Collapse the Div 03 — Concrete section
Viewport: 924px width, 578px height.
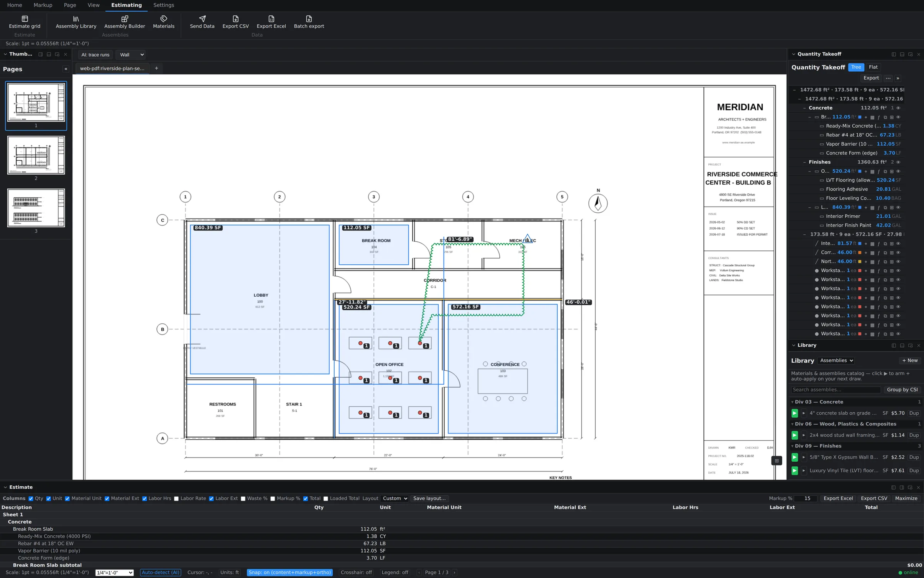[x=792, y=402]
